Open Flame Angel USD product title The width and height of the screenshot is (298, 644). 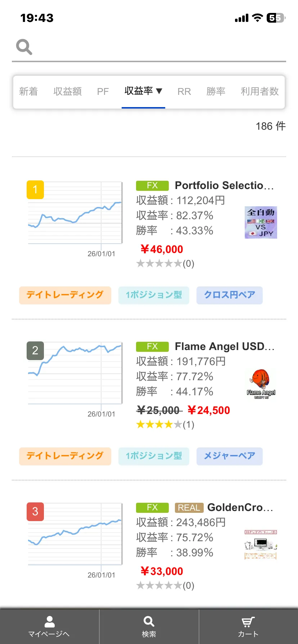point(224,346)
